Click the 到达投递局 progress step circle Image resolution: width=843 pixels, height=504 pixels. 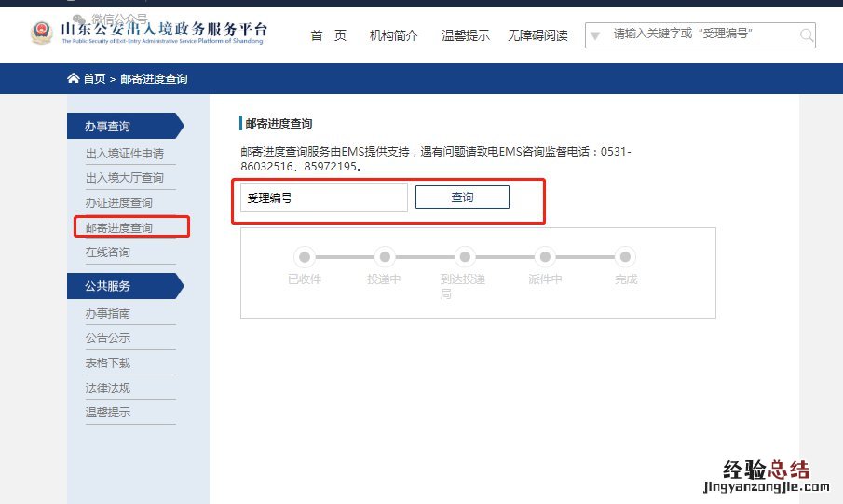coord(465,257)
